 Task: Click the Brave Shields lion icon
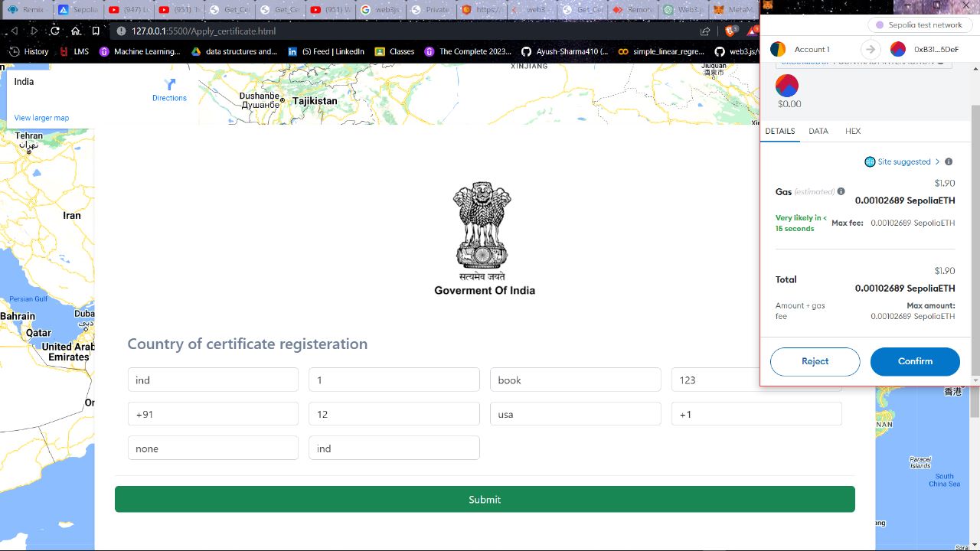click(x=730, y=31)
